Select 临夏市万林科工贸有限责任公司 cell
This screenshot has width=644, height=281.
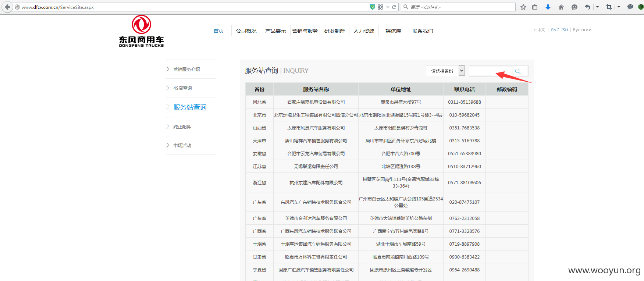tap(316, 257)
